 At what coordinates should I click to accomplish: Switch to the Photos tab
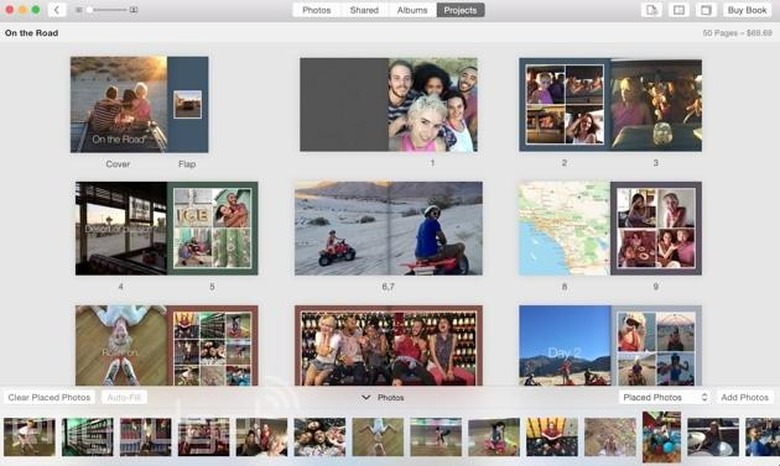pos(316,10)
